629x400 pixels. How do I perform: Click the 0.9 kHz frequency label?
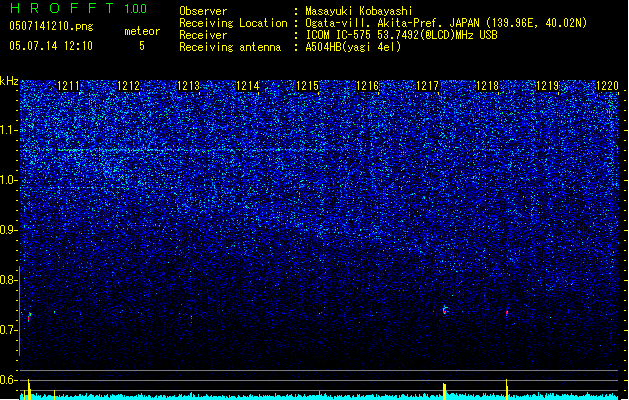[x=8, y=230]
